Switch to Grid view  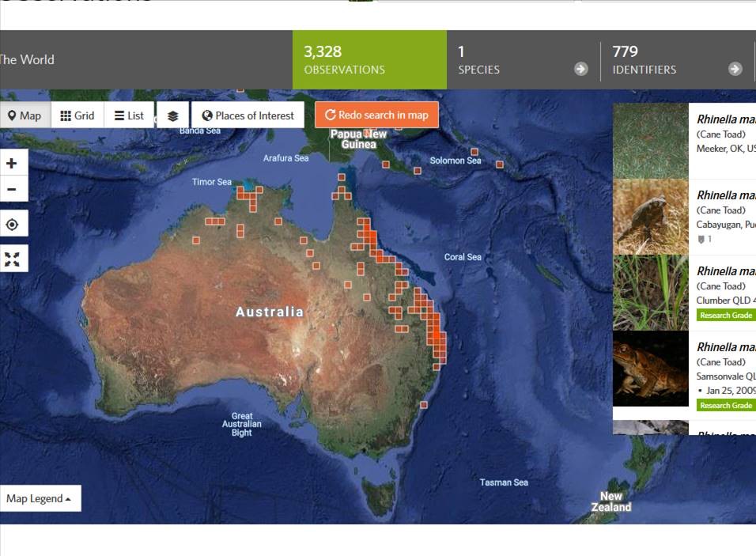pyautogui.click(x=77, y=115)
